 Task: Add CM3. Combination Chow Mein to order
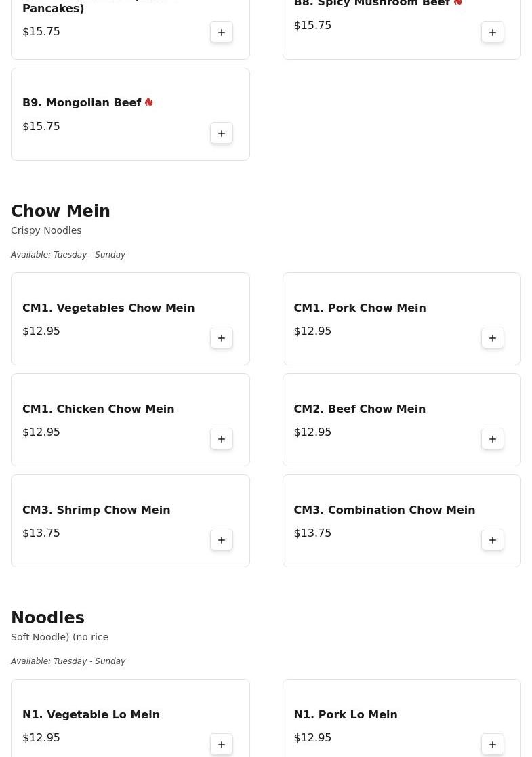493,540
